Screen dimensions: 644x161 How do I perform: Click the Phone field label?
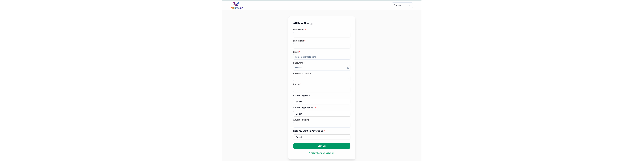click(296, 84)
